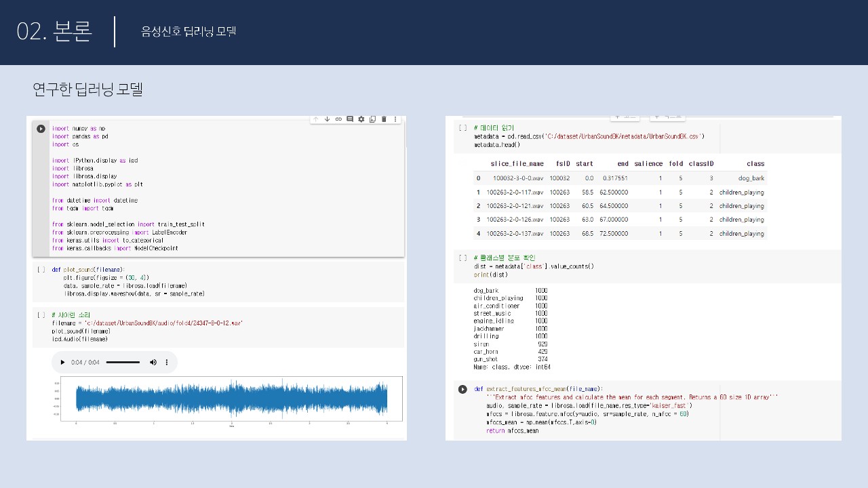Run the metadata read_csv cell
This screenshot has height=488, width=868.
click(x=462, y=127)
